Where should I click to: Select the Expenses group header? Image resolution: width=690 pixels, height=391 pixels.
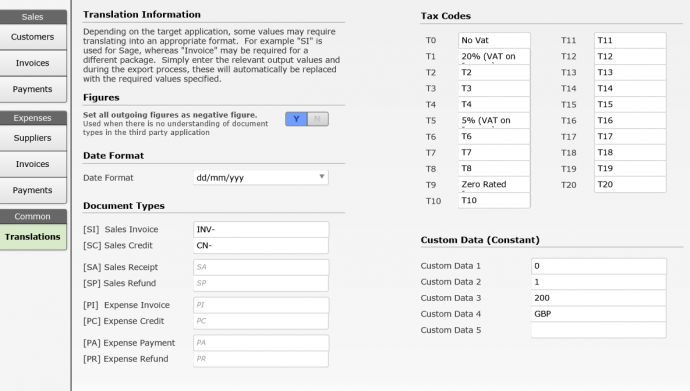pyautogui.click(x=33, y=118)
